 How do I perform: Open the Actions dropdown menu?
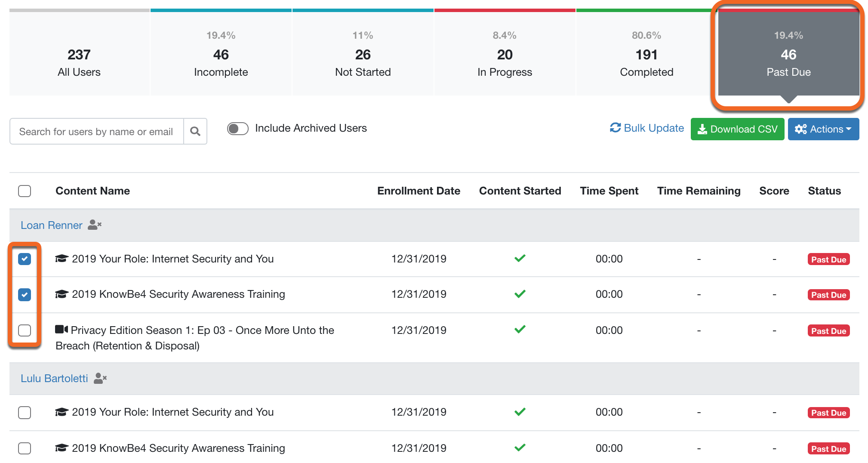[x=823, y=129]
